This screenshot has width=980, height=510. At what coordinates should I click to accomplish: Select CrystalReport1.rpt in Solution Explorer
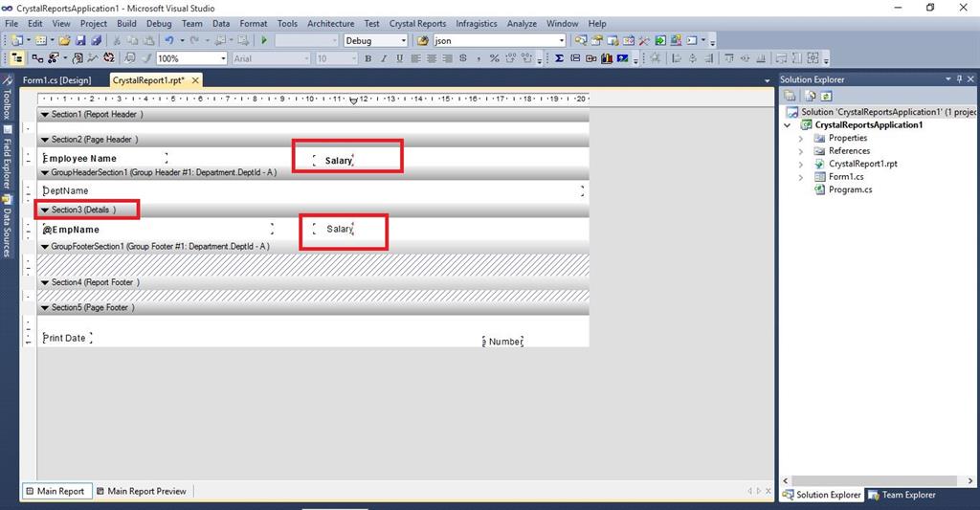pos(862,164)
